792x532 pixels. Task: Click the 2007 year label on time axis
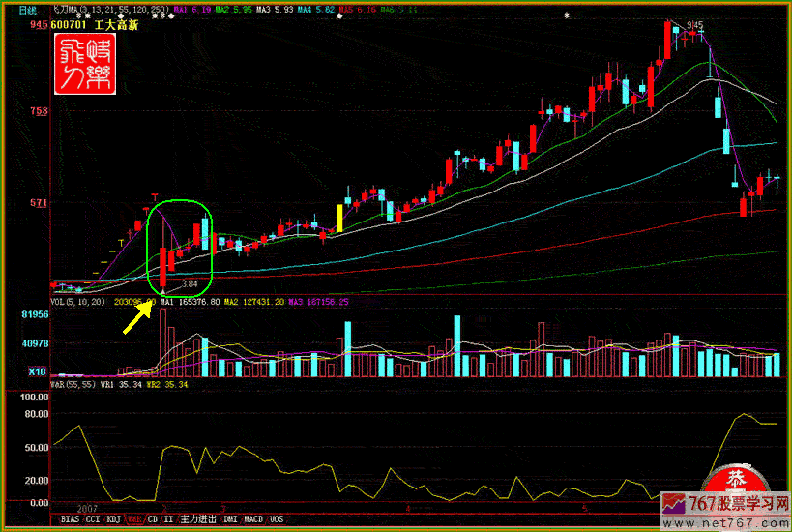coord(87,508)
